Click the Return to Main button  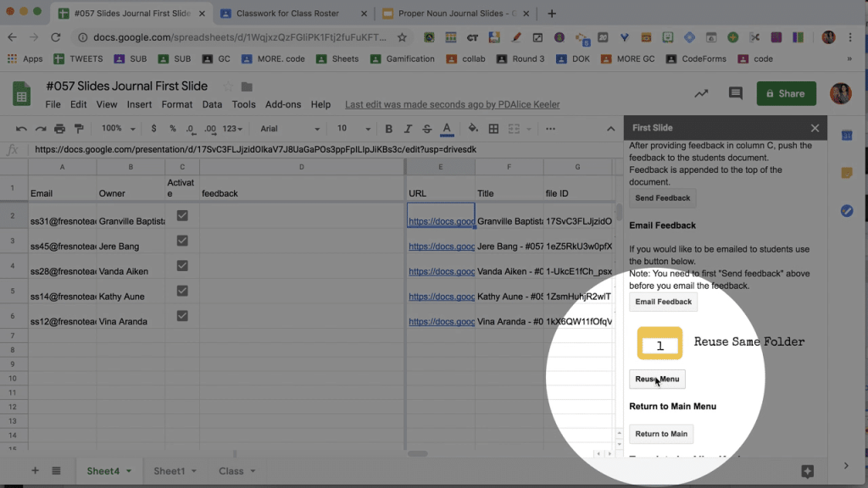(661, 434)
